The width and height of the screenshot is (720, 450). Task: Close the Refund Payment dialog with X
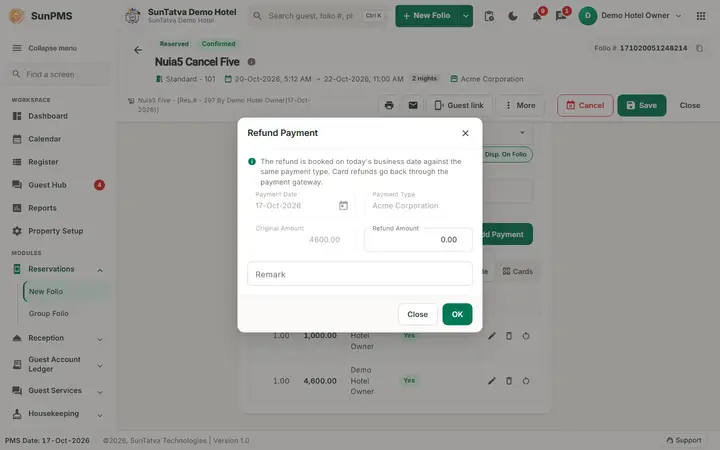(465, 133)
